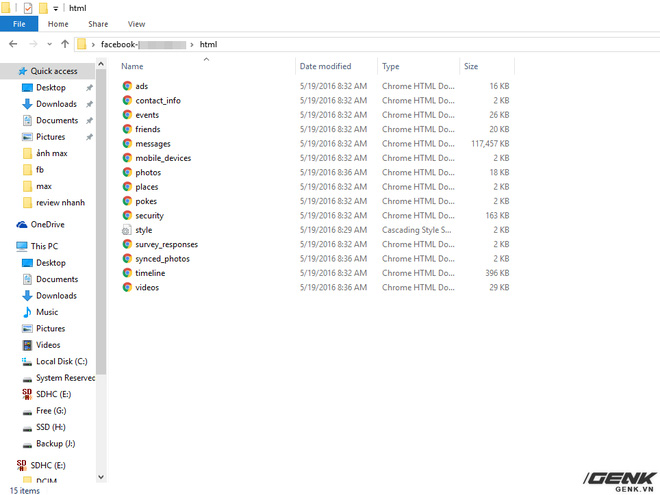Open SSD (H:) drive
This screenshot has height=495, width=660.
point(51,427)
